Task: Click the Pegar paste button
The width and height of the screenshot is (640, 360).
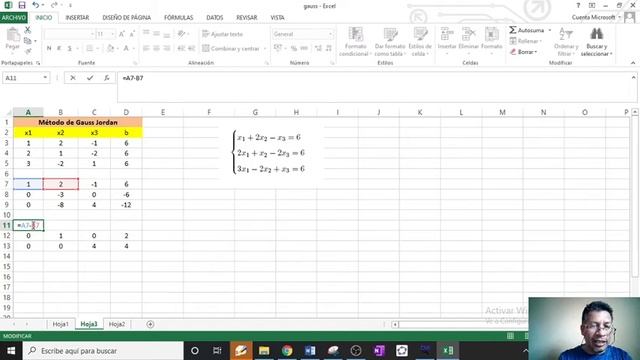Action: pos(12,40)
